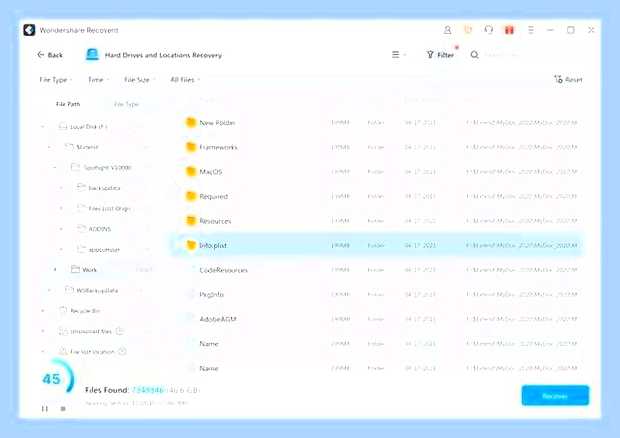The width and height of the screenshot is (620, 438).
Task: Click the Reset filters button
Action: point(568,79)
